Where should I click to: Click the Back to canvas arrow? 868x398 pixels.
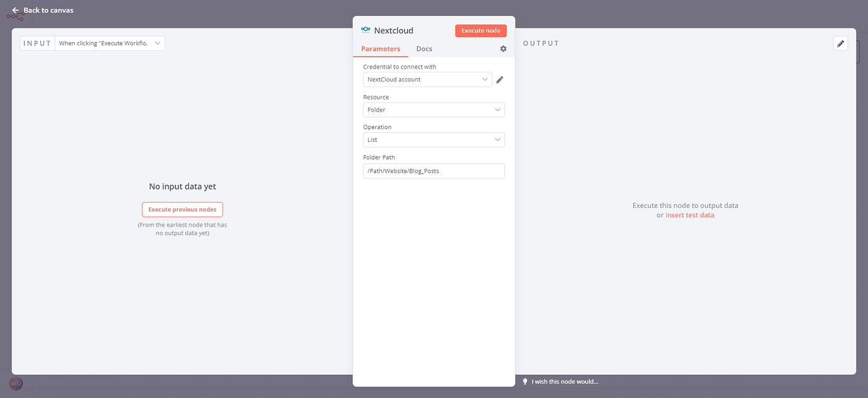[x=15, y=10]
